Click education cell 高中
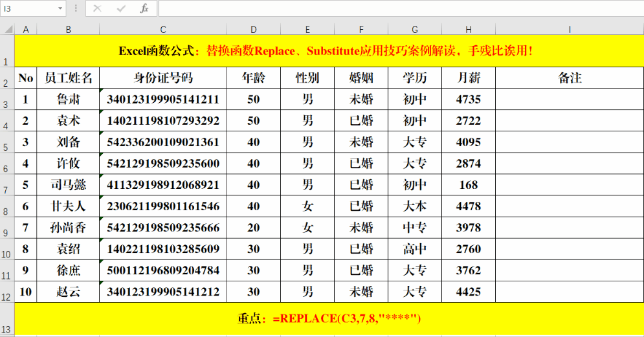The height and width of the screenshot is (337, 644). [415, 249]
